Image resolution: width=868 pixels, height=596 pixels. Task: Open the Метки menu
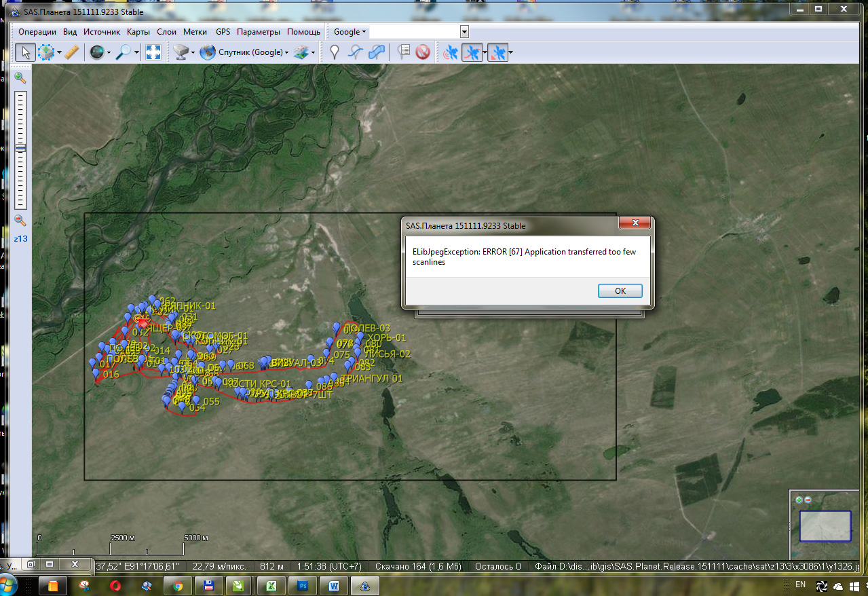(x=195, y=32)
